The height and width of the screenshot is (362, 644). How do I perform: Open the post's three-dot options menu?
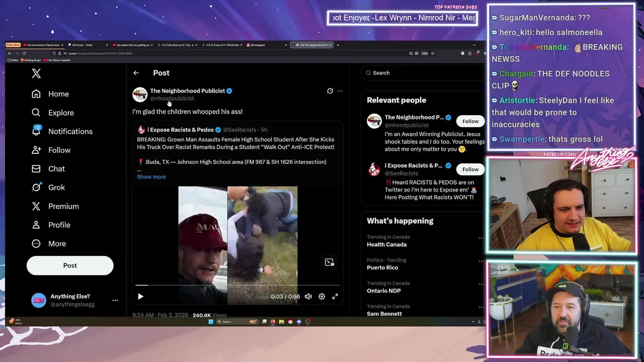coord(340,91)
